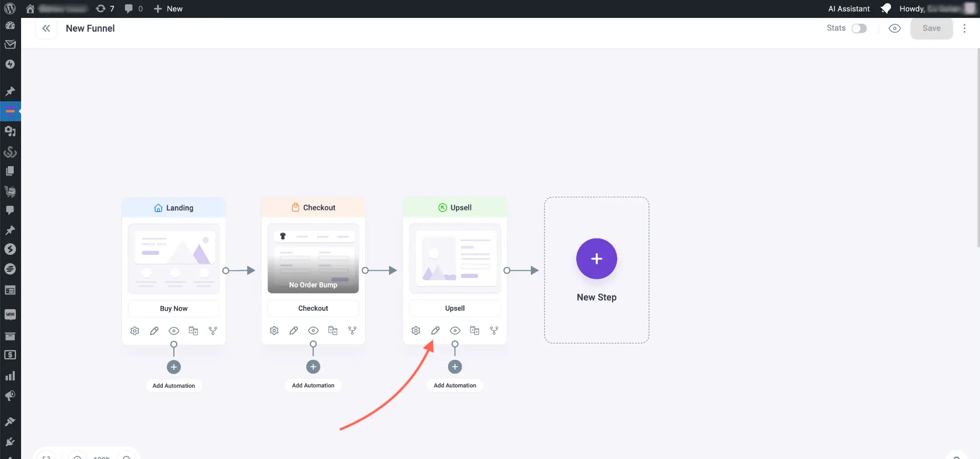Open Marketing megaphone sidebar item
980x459 pixels.
[x=10, y=396]
